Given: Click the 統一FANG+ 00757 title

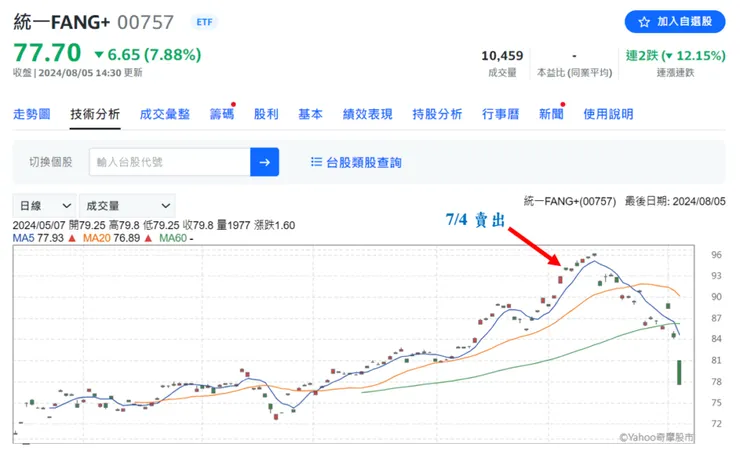Looking at the screenshot, I should pyautogui.click(x=93, y=22).
